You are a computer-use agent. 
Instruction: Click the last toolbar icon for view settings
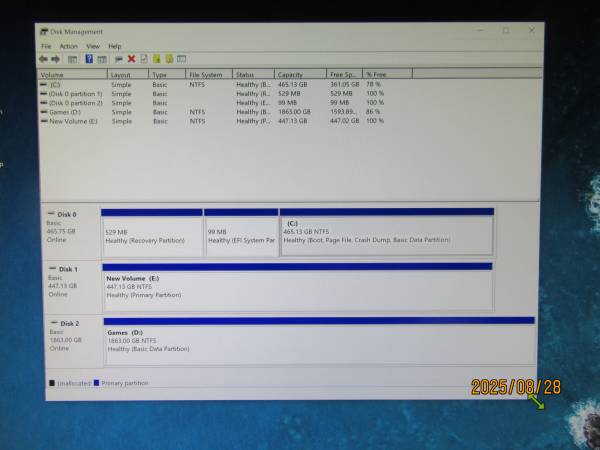click(181, 59)
